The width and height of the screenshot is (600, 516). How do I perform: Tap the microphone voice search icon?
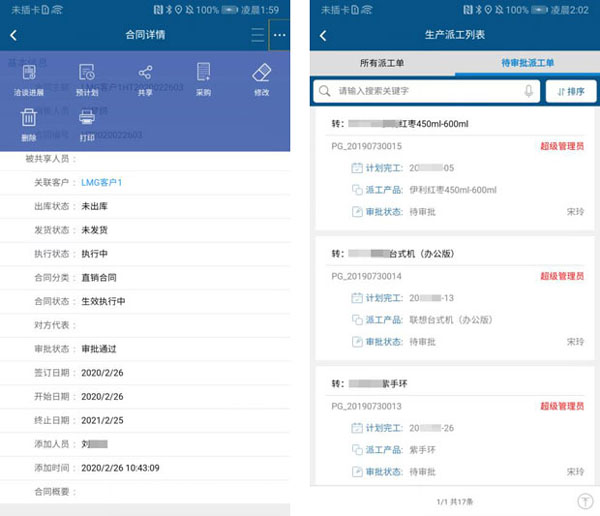(x=529, y=91)
